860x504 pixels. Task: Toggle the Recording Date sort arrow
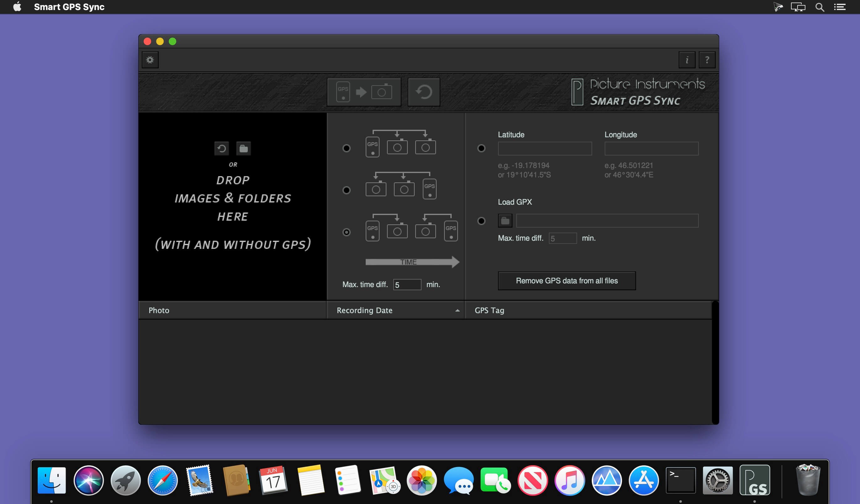coord(457,311)
